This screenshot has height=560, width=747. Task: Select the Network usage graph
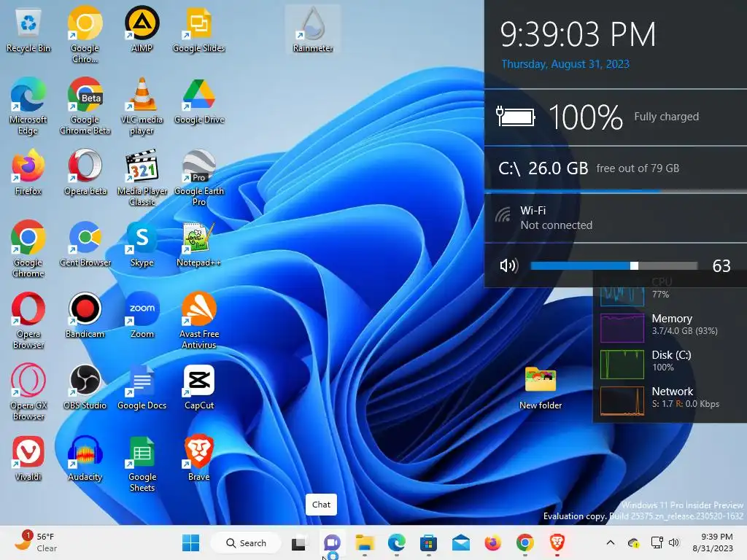pos(622,401)
